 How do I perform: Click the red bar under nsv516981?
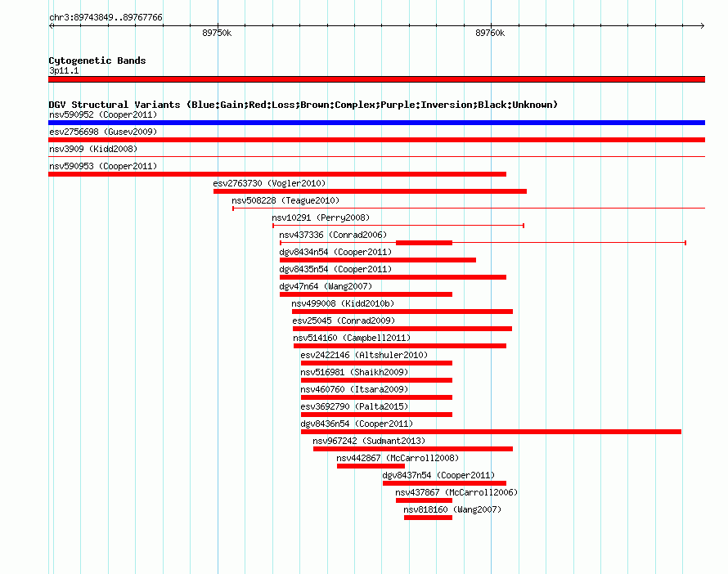click(x=376, y=380)
